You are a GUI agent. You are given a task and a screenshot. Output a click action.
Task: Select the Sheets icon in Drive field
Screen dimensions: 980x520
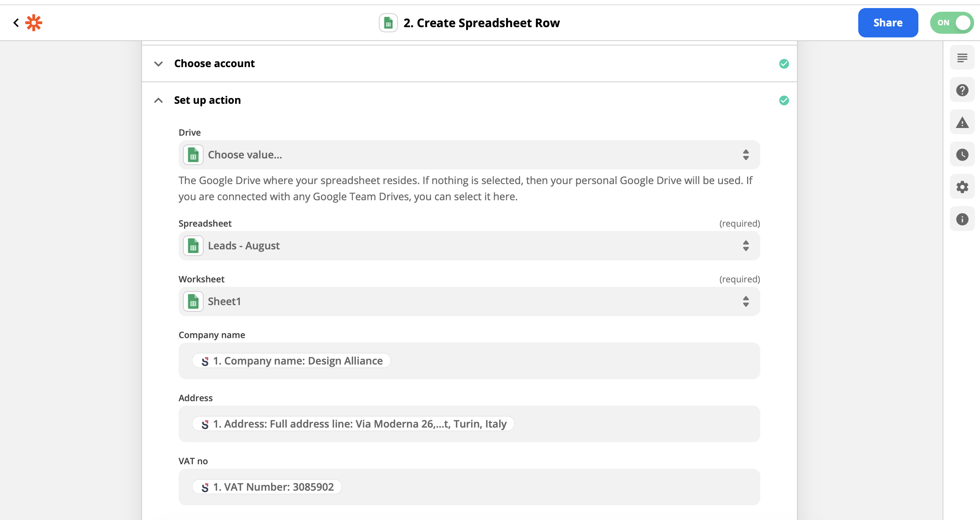[193, 155]
